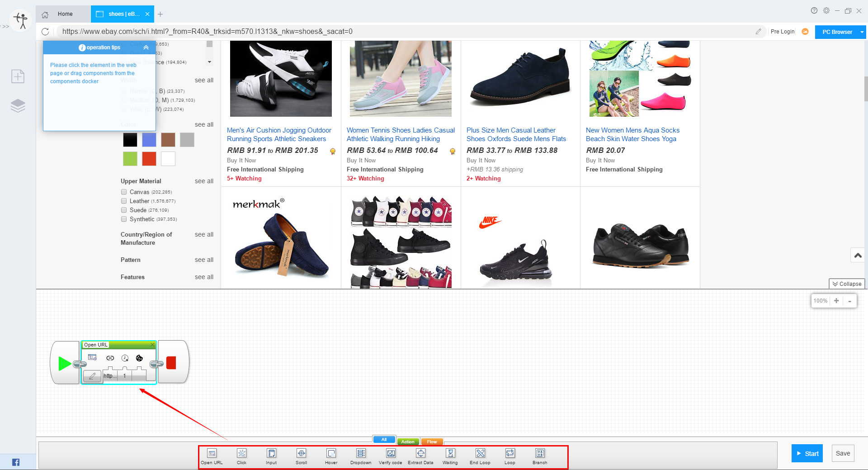Pick the Waiting component icon
Viewport: 868px width, 470px height.
pyautogui.click(x=450, y=454)
